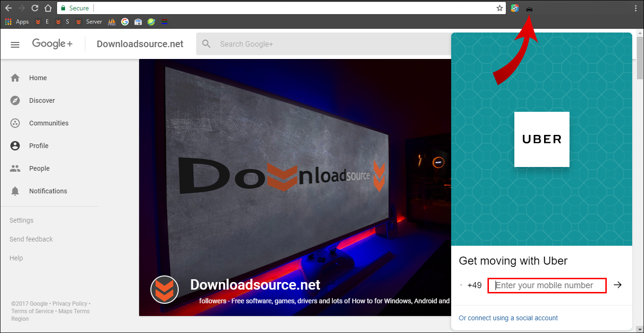
Task: Click the Uber car extension icon
Action: [529, 8]
